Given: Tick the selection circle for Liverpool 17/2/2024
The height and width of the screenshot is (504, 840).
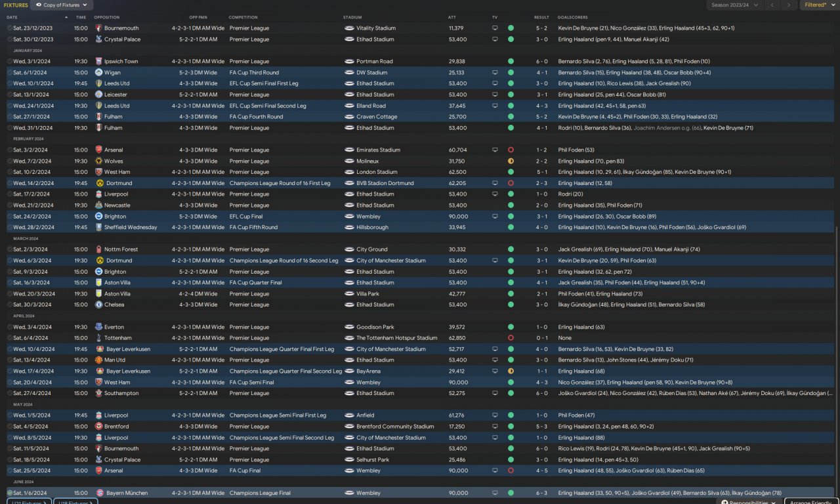Looking at the screenshot, I should click(x=10, y=194).
